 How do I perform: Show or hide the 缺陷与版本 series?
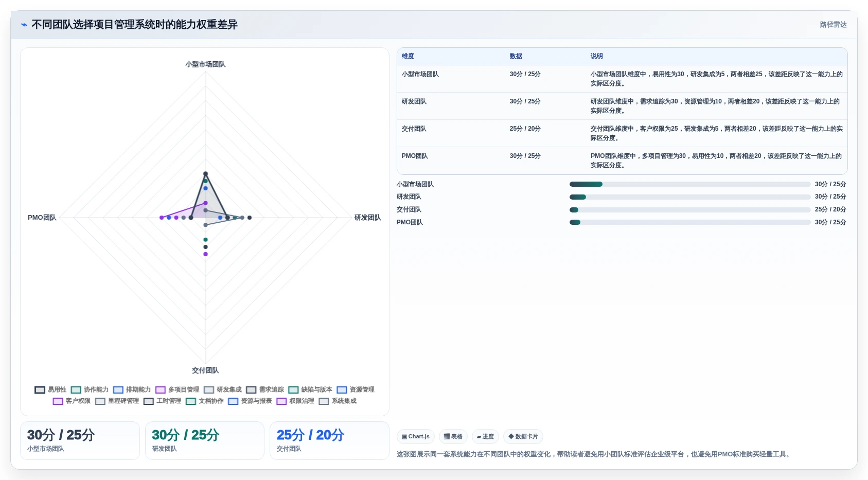[310, 389]
